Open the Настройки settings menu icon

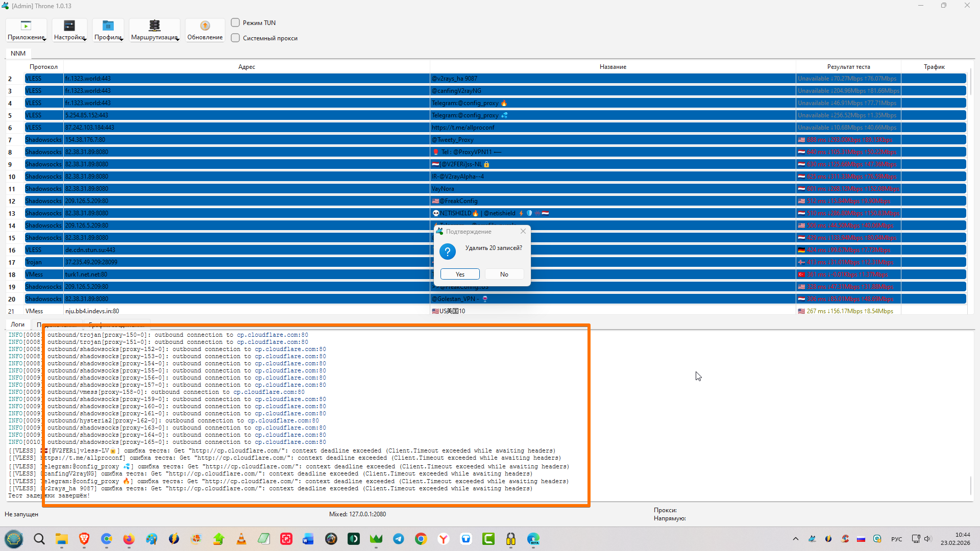69,26
